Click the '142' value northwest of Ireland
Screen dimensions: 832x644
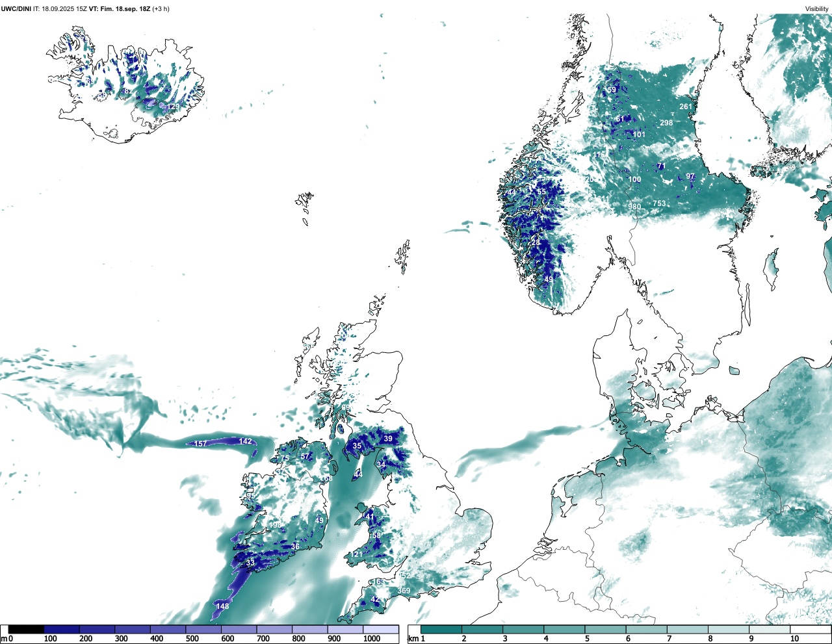[245, 441]
